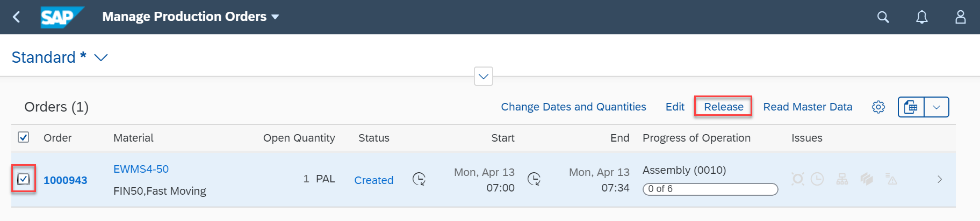
Task: Click the 0 of 6 progress bar
Action: tap(710, 189)
